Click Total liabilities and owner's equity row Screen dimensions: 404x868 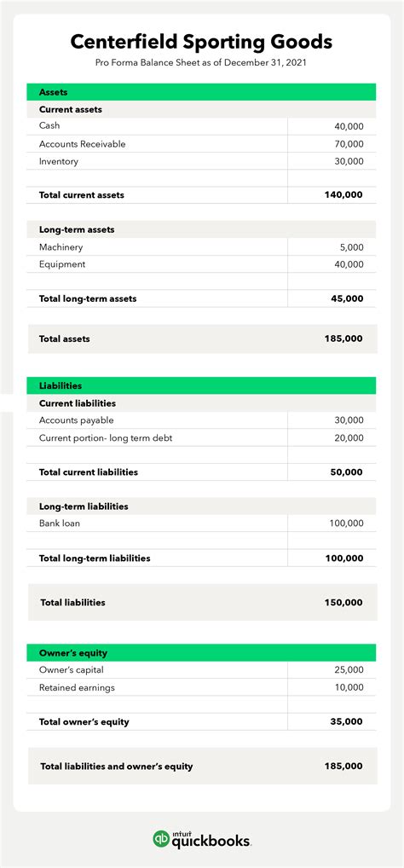coord(203,767)
